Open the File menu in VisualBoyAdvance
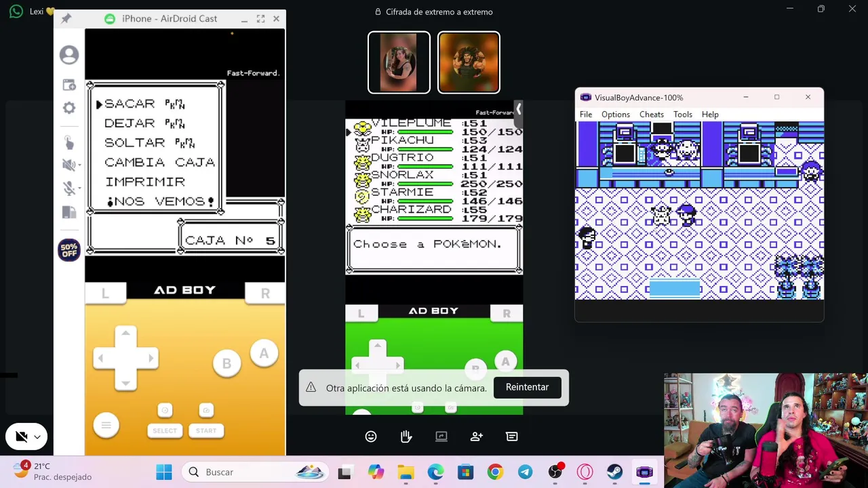This screenshot has height=488, width=868. pos(586,115)
